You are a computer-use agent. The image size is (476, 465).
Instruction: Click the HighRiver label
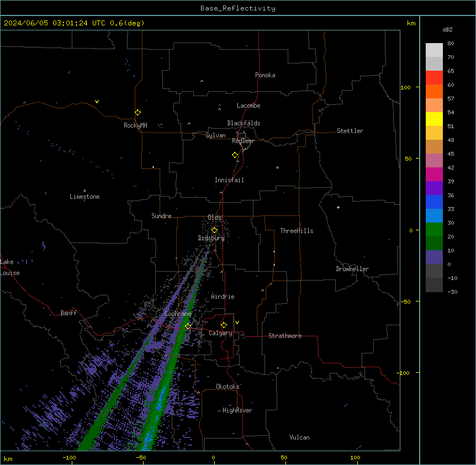237,410
